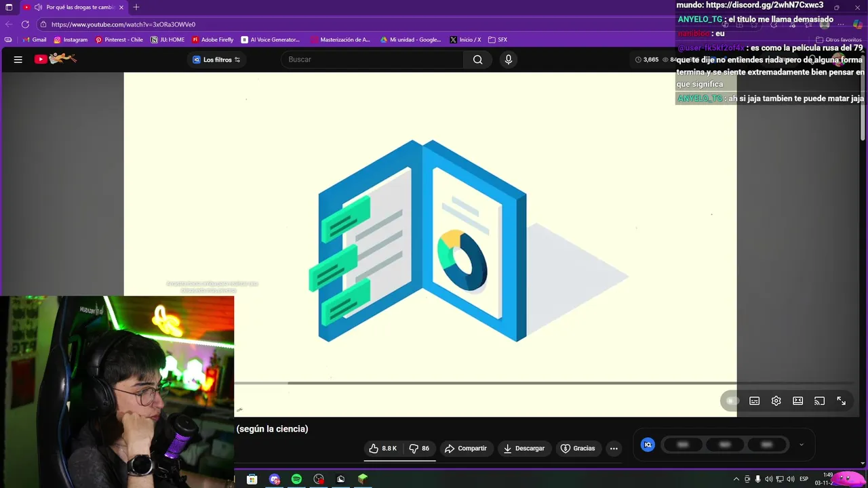Open the Inicio / X bookmark
This screenshot has width=868, height=488.
465,39
